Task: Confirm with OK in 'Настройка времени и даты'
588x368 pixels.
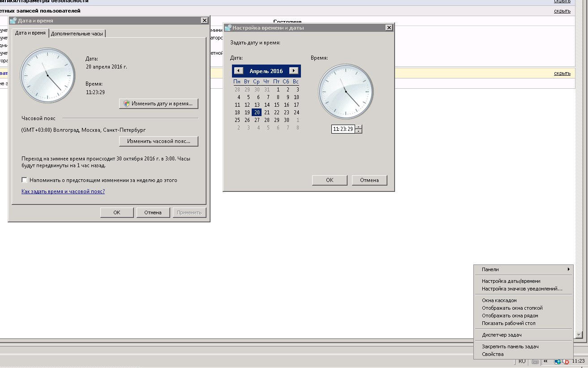Action: pyautogui.click(x=330, y=180)
